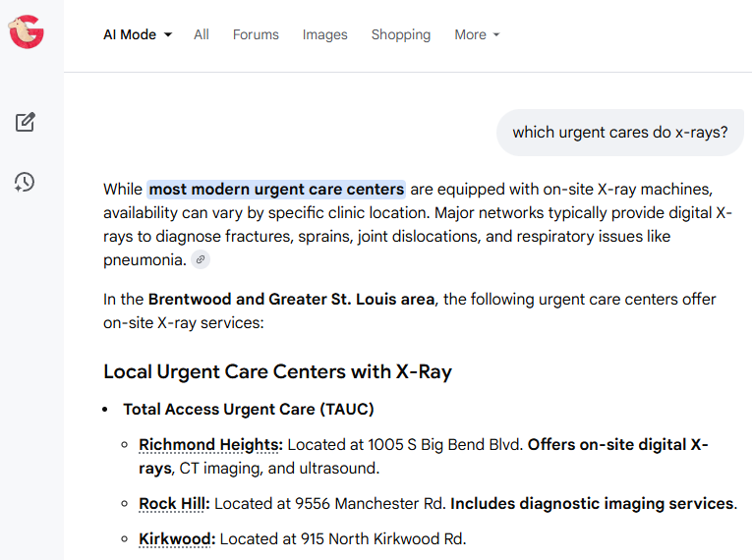Viewport: 752px width, 560px height.
Task: Go to the Shopping tab
Action: point(400,34)
